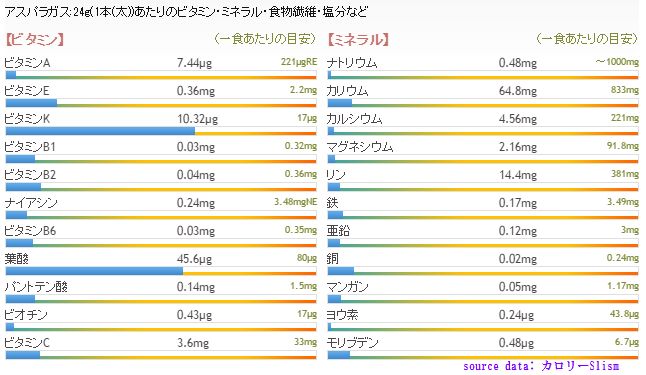This screenshot has width=646, height=375.
Task: Click the カリウム progress bar
Action: click(x=482, y=103)
